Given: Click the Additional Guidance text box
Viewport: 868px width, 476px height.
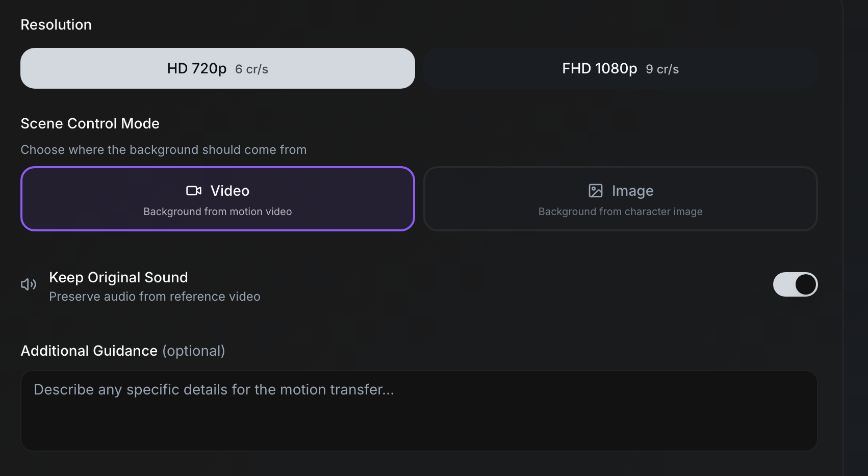Looking at the screenshot, I should pos(419,411).
